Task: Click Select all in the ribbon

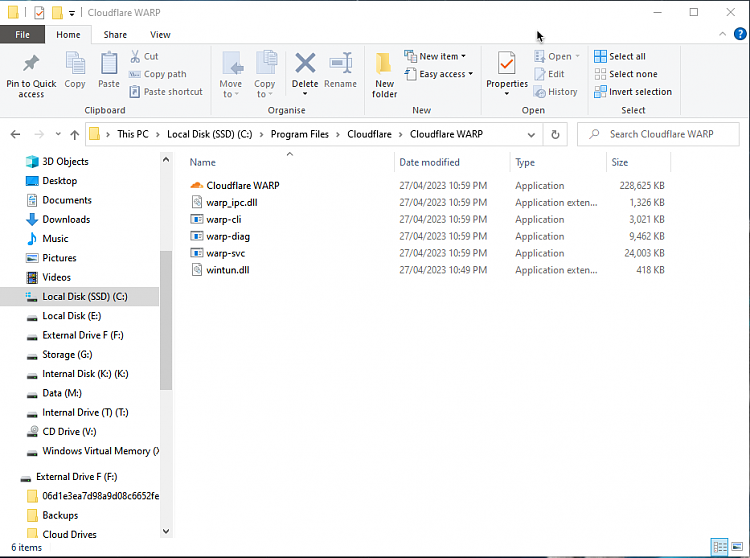Action: pos(620,56)
